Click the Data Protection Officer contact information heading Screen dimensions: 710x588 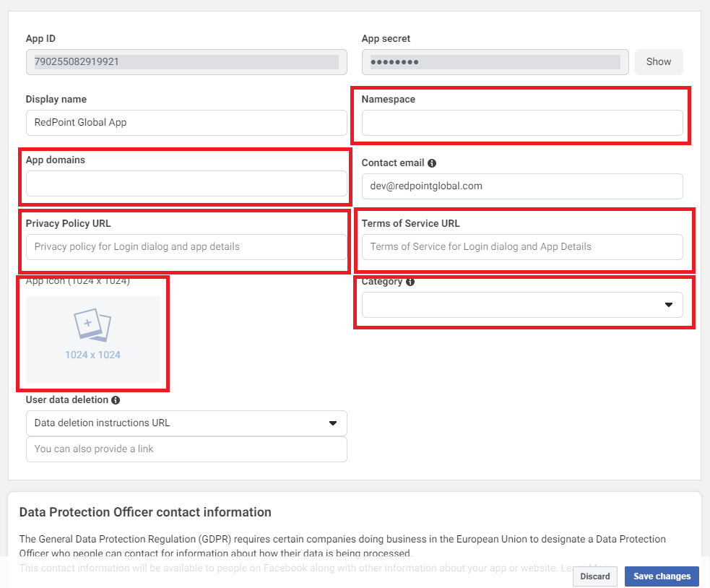(145, 512)
